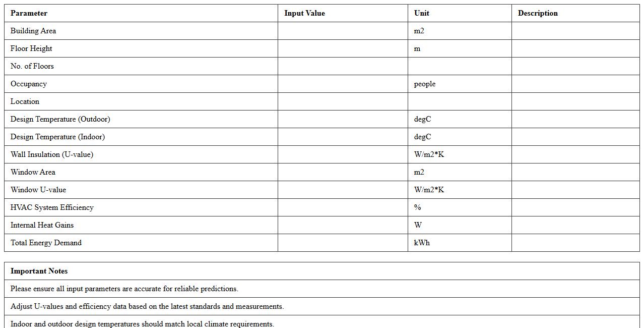The height and width of the screenshot is (328, 644).
Task: Click the kWh unit cell
Action: click(422, 243)
